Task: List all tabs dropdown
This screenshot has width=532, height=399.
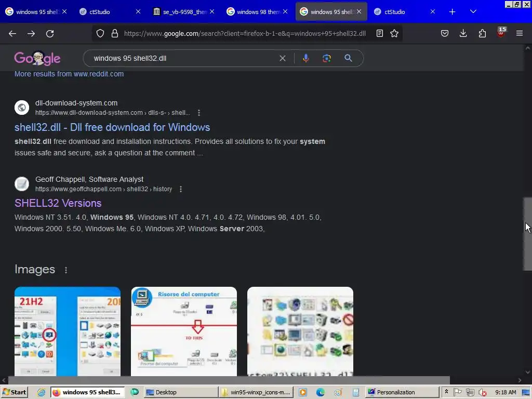Action: coord(473,12)
